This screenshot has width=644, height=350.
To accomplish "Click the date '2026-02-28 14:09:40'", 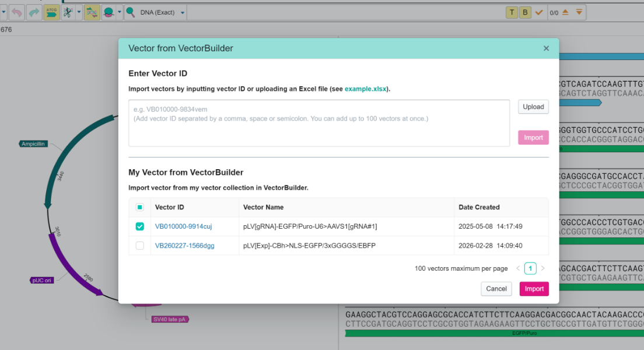I will tap(491, 246).
